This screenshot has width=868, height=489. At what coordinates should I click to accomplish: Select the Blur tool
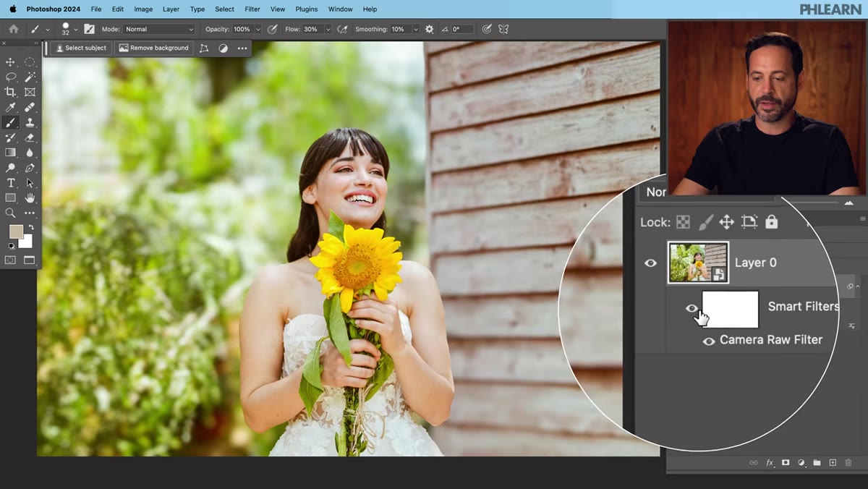[30, 153]
